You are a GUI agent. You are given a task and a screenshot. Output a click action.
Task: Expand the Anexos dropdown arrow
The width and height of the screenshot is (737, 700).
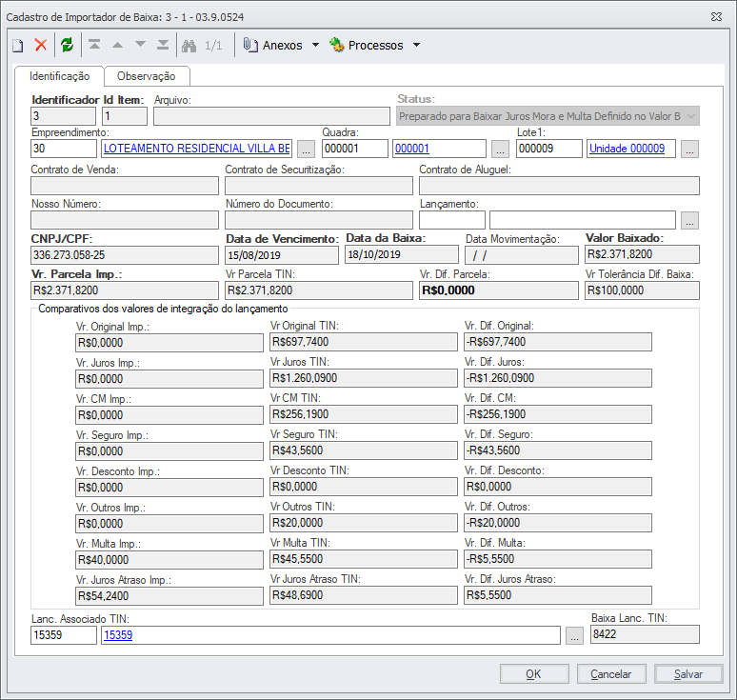316,45
